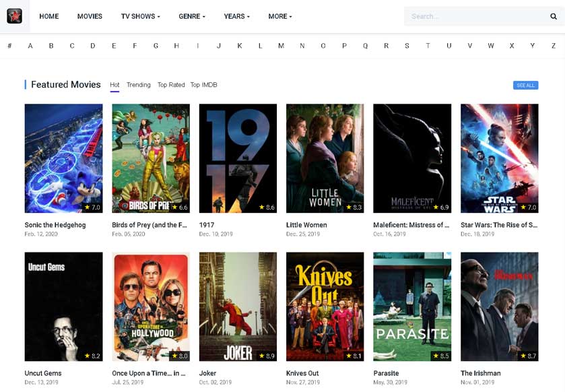Image resolution: width=565 pixels, height=392 pixels.
Task: Filter titles starting with L
Action: coord(260,46)
